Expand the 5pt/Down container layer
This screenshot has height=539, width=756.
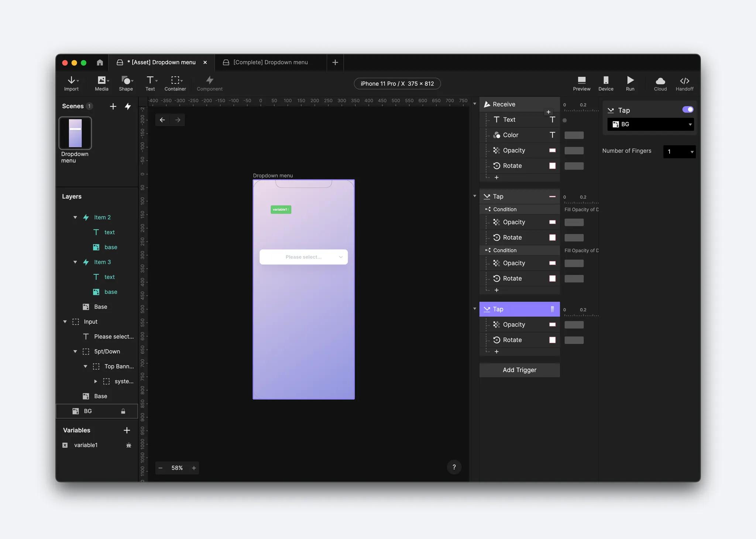coord(75,352)
